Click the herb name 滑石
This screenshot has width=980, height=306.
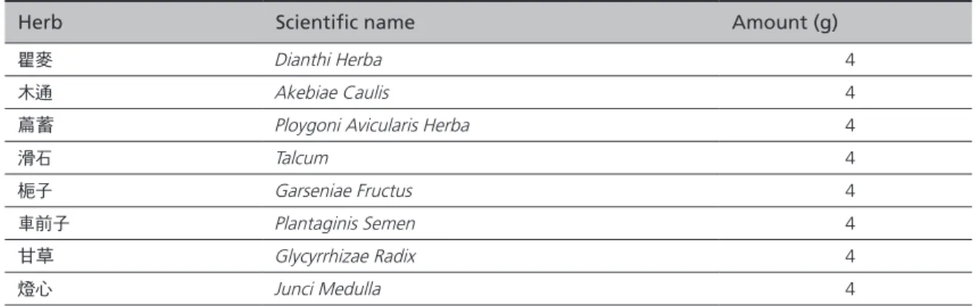(x=35, y=157)
